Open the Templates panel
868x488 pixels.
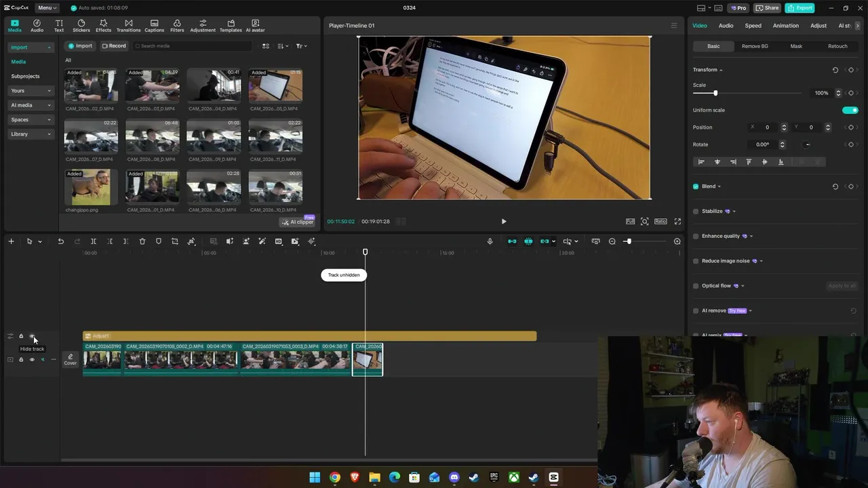click(231, 26)
